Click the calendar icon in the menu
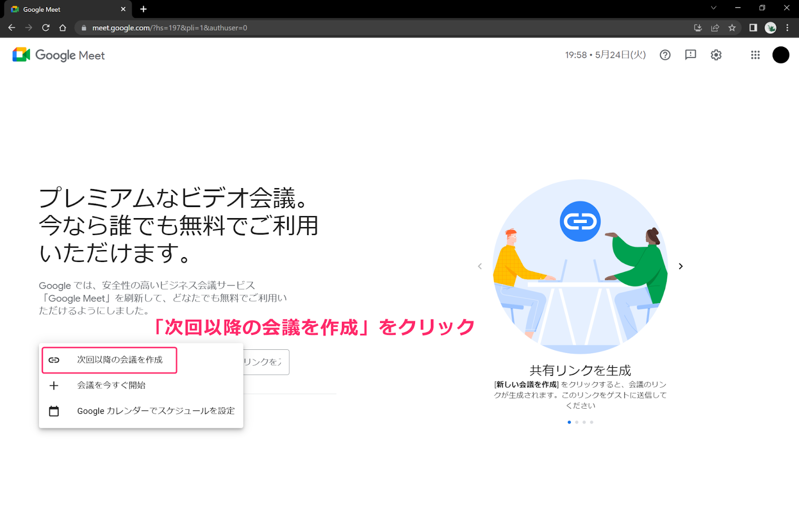799x532 pixels. 54,411
